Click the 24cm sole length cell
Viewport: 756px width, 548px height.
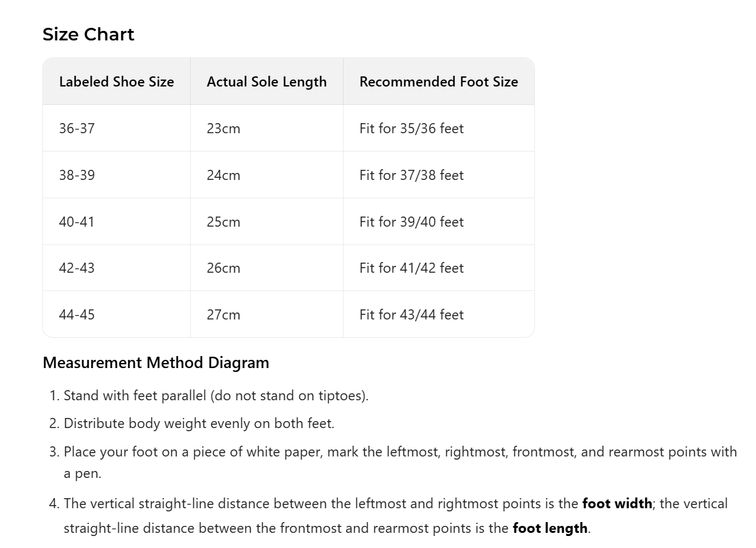tap(224, 175)
